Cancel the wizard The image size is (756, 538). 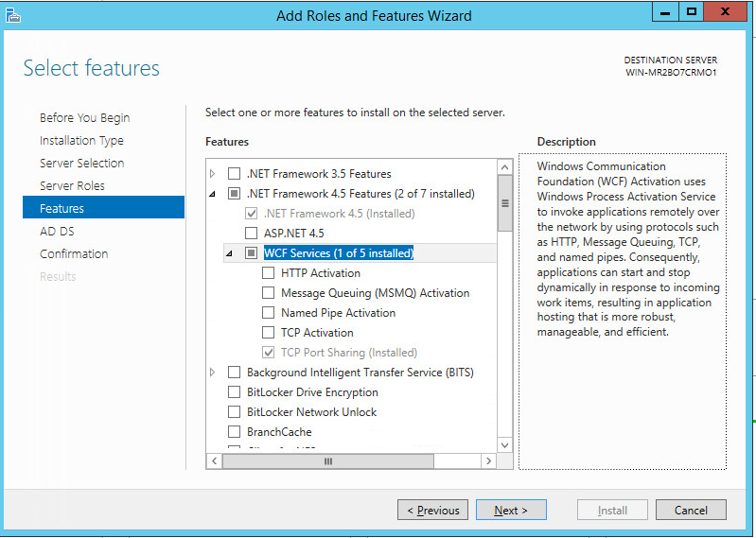click(x=691, y=510)
